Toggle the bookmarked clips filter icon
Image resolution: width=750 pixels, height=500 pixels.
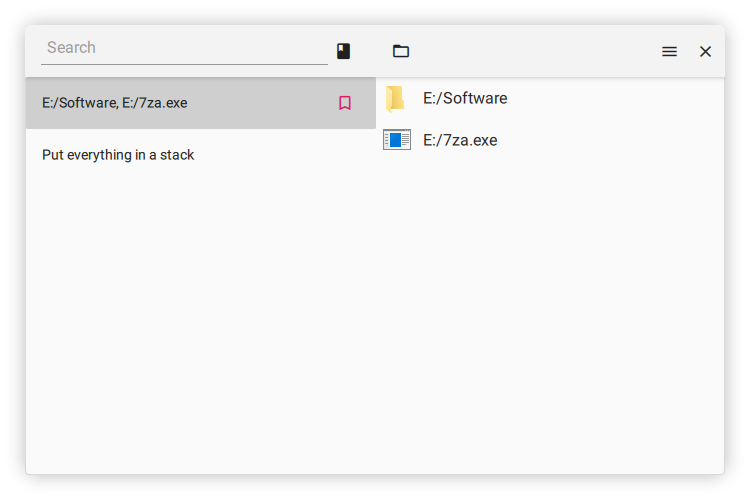343,51
